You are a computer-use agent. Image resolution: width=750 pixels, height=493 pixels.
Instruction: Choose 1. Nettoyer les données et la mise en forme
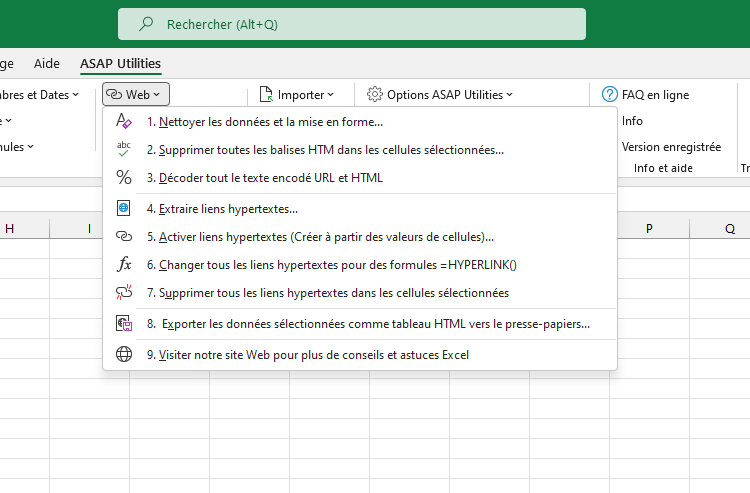point(360,121)
